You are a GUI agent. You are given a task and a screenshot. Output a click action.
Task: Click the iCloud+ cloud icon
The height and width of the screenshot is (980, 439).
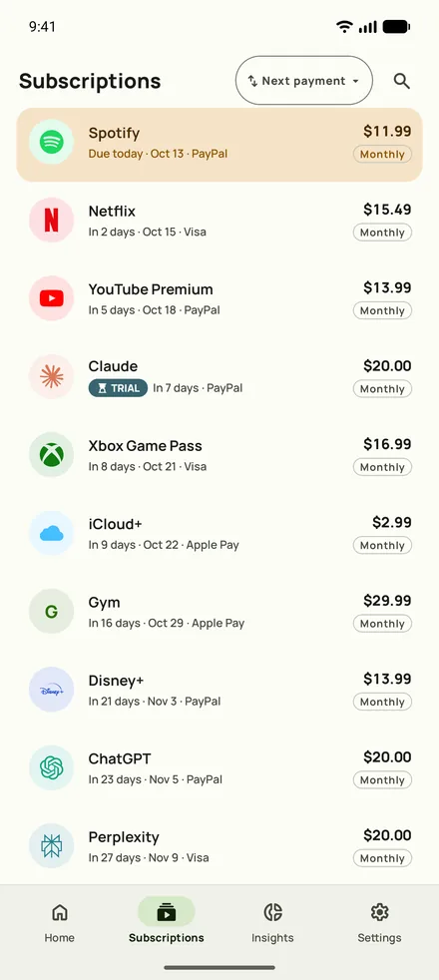pyautogui.click(x=51, y=533)
